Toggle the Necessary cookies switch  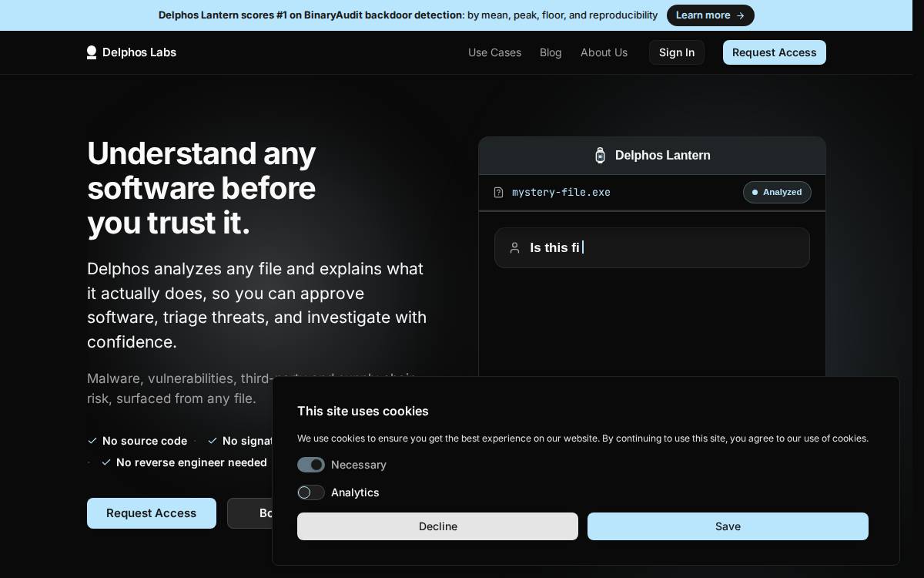tap(311, 465)
